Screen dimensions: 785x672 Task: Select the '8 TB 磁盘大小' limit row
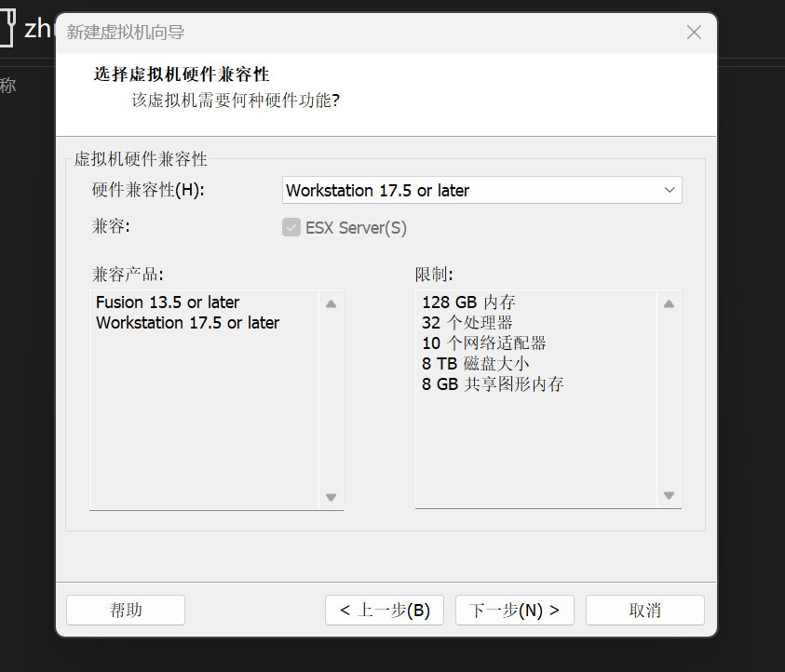[476, 364]
